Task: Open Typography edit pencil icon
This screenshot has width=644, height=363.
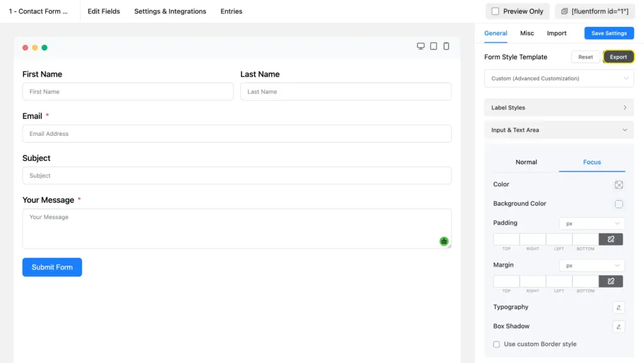Action: click(619, 308)
